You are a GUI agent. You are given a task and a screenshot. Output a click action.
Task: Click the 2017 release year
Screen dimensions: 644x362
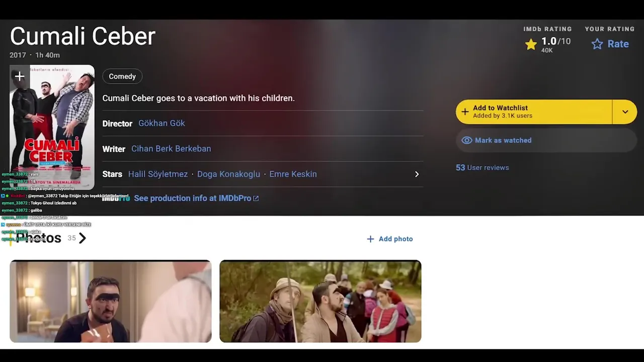click(18, 55)
